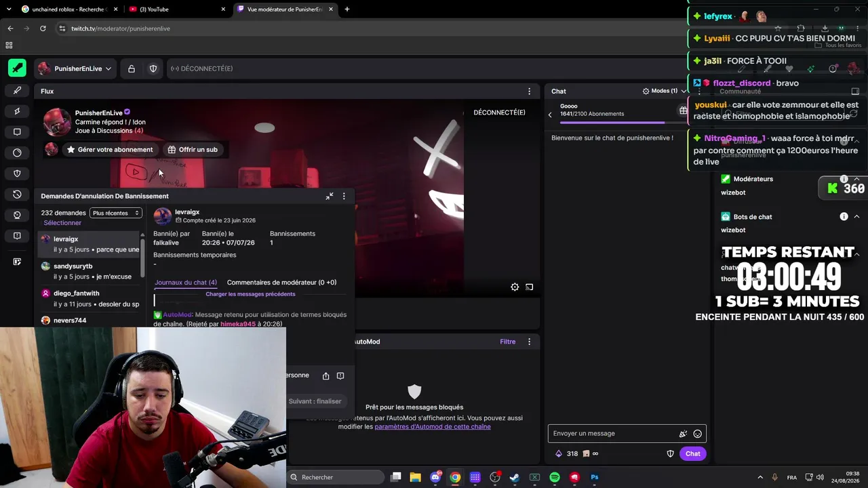Click the sparkle bolt icon in left sidebar
The height and width of the screenshot is (488, 868).
[17, 111]
